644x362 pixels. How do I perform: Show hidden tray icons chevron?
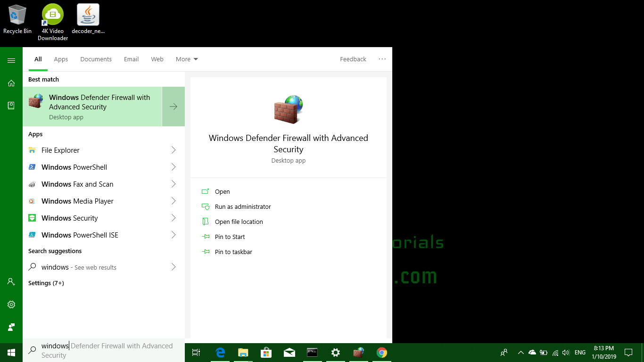(521, 353)
